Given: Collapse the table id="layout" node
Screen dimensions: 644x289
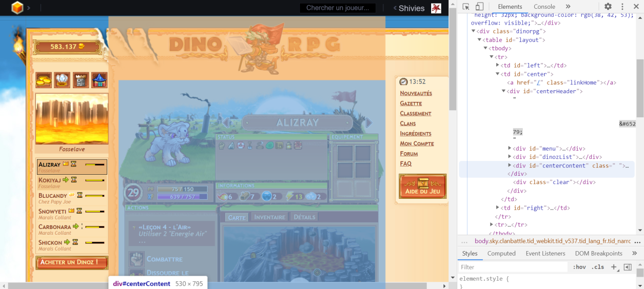Looking at the screenshot, I should [480, 40].
